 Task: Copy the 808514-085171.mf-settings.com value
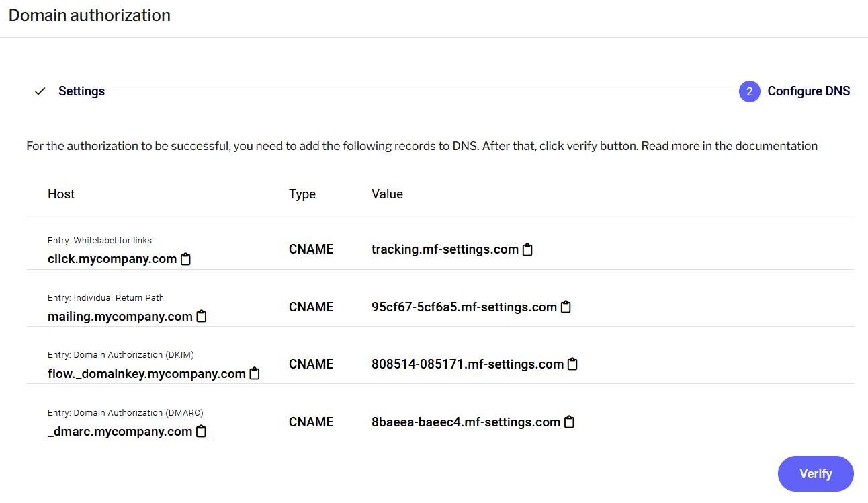click(572, 364)
